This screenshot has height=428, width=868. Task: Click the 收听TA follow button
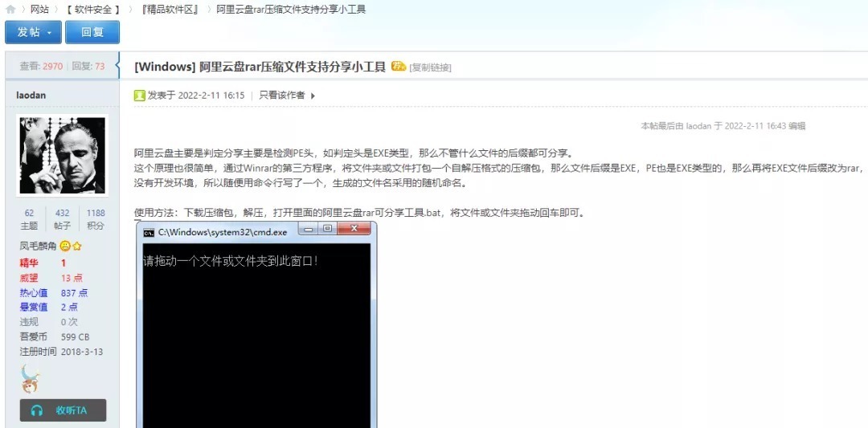pyautogui.click(x=63, y=410)
